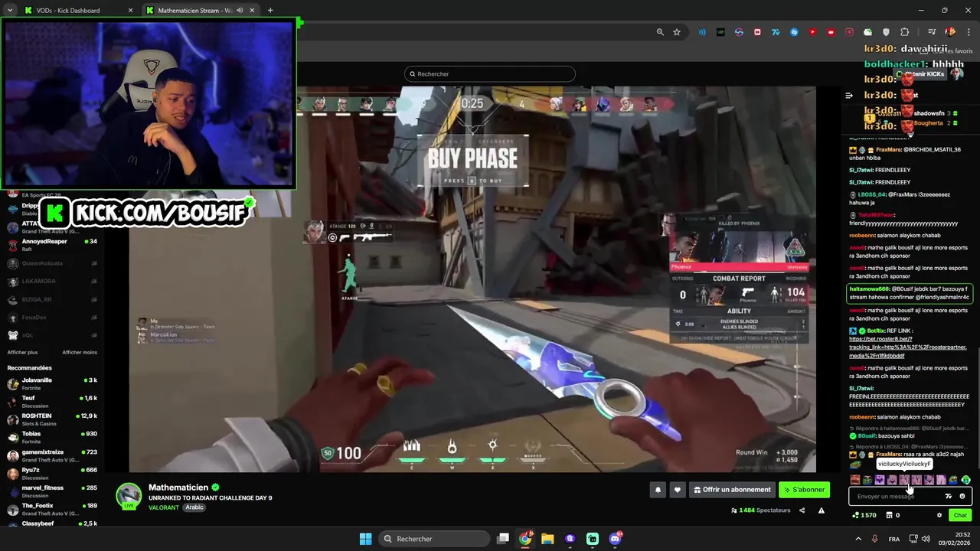Open File Explorer from the taskbar
Viewport: 980px width, 551px height.
547,539
